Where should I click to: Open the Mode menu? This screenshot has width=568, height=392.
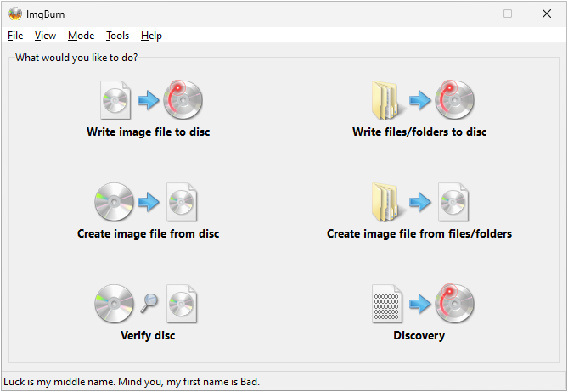pos(82,36)
